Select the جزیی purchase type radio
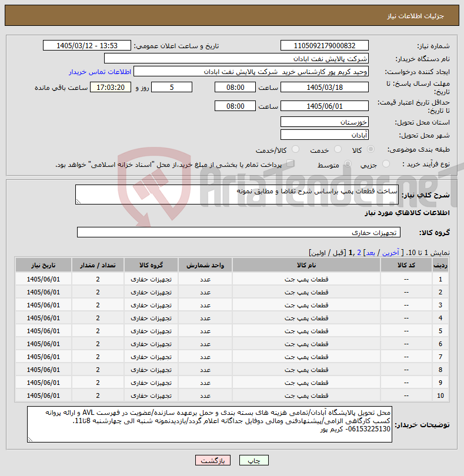 (x=386, y=164)
